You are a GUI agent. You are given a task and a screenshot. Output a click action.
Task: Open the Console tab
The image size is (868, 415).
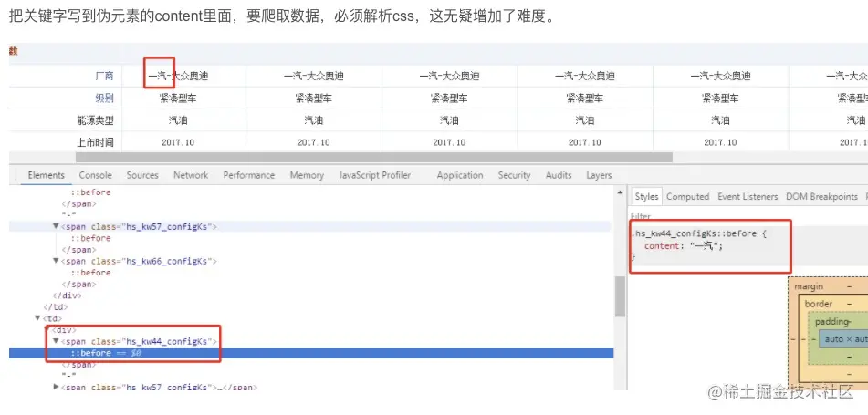point(95,175)
